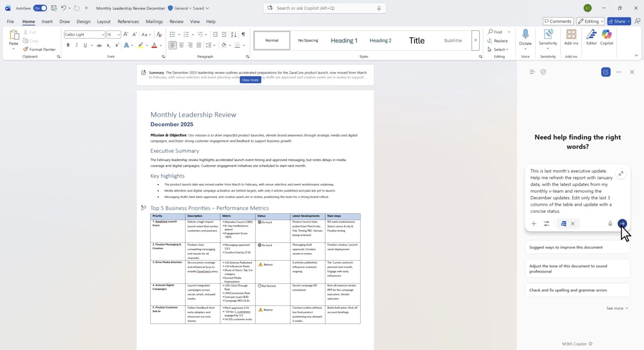The width and height of the screenshot is (644, 350).
Task: Switch to the Layout tab
Action: 103,21
